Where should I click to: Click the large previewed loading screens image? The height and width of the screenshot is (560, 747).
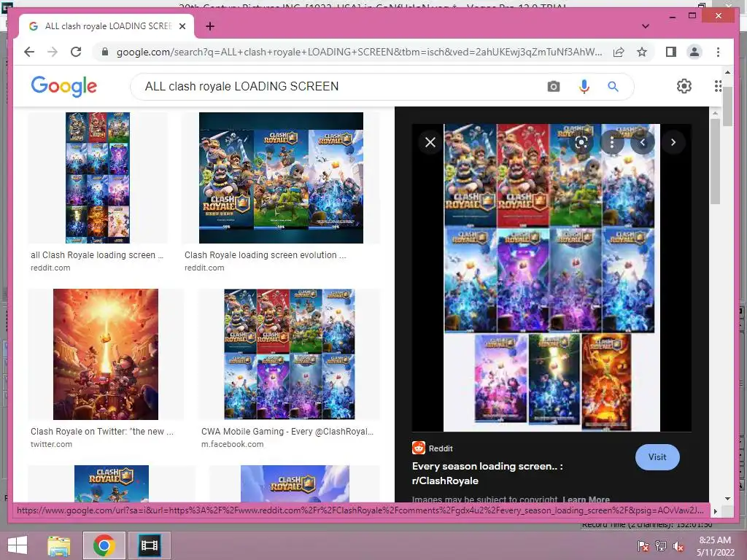pos(551,278)
